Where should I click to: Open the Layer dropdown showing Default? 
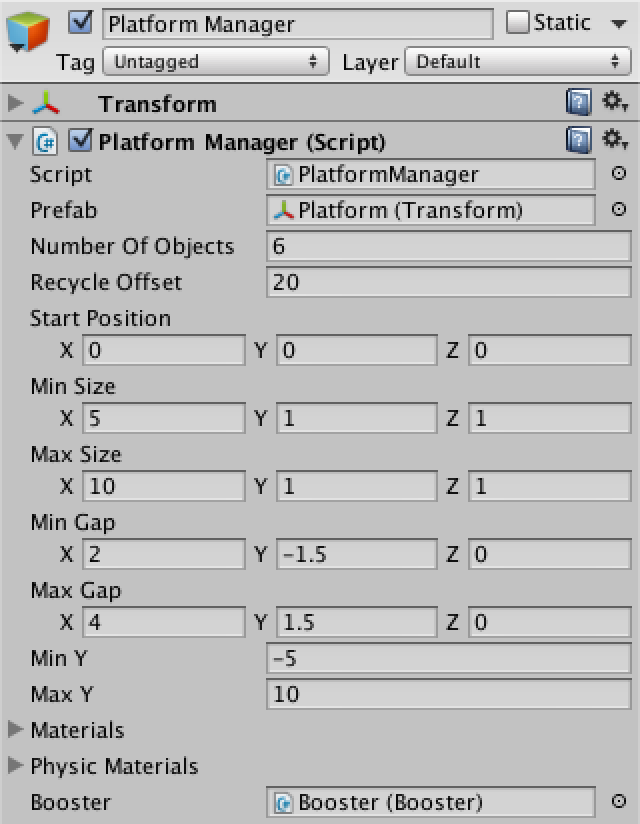click(x=518, y=61)
